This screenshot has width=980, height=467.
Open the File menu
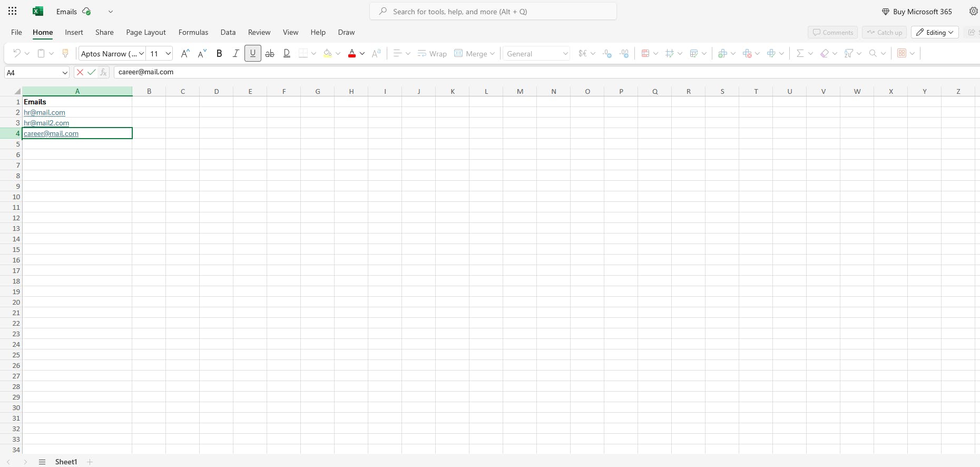[x=16, y=32]
